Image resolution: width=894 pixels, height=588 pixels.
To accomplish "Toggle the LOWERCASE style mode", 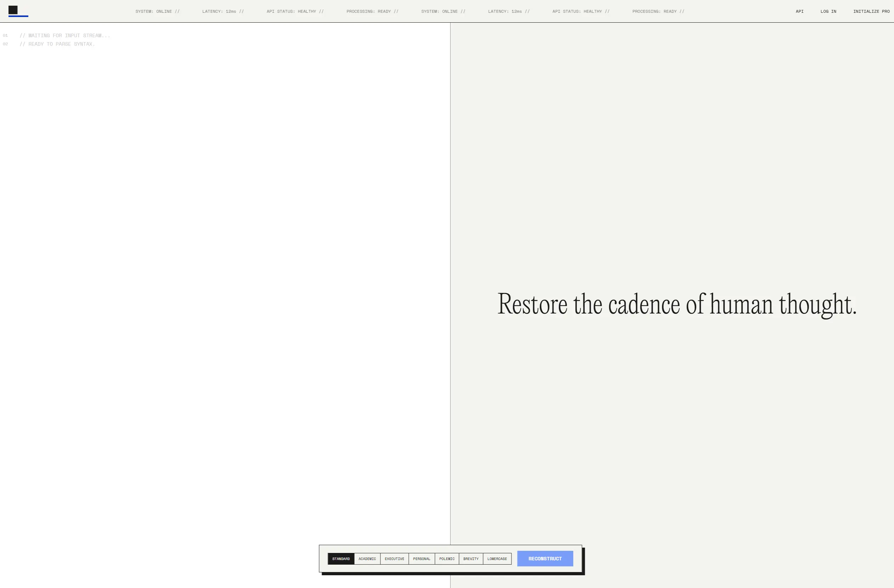I will click(497, 559).
